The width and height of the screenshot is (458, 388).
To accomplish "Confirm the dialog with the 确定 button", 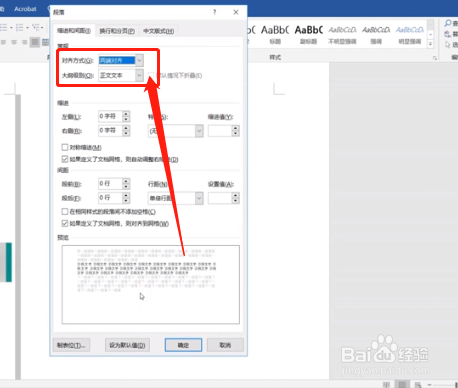I will [x=183, y=345].
